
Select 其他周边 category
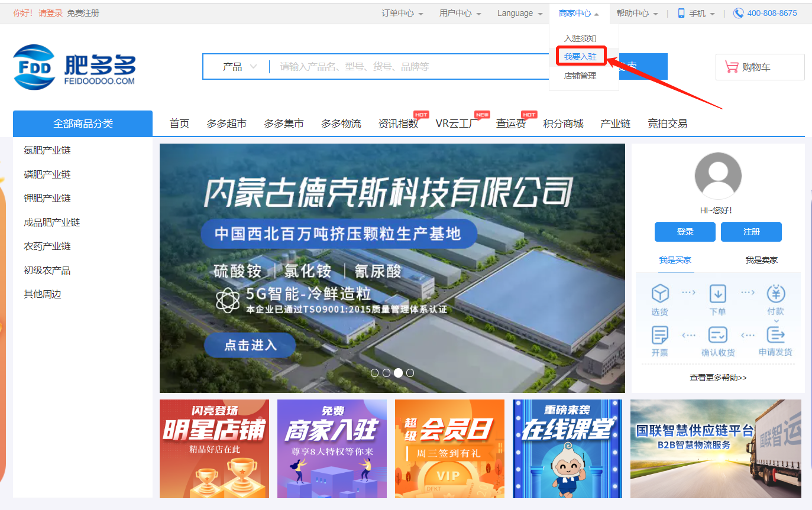point(43,294)
